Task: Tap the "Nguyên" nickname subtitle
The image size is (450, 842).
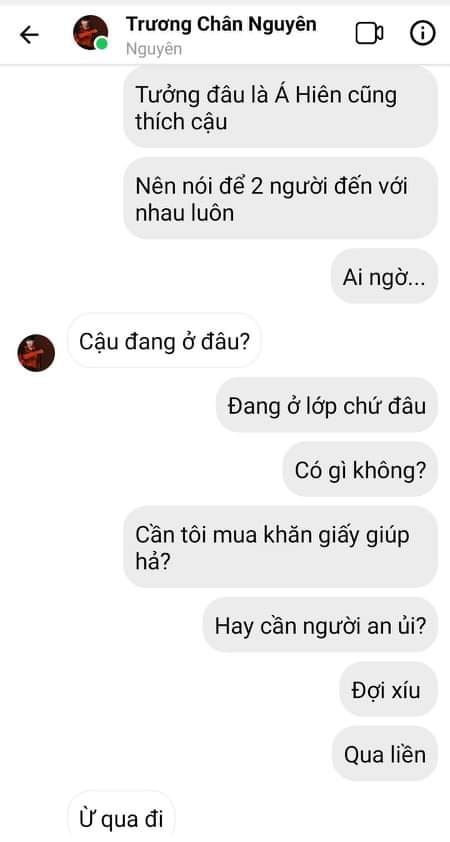Action: pos(154,49)
